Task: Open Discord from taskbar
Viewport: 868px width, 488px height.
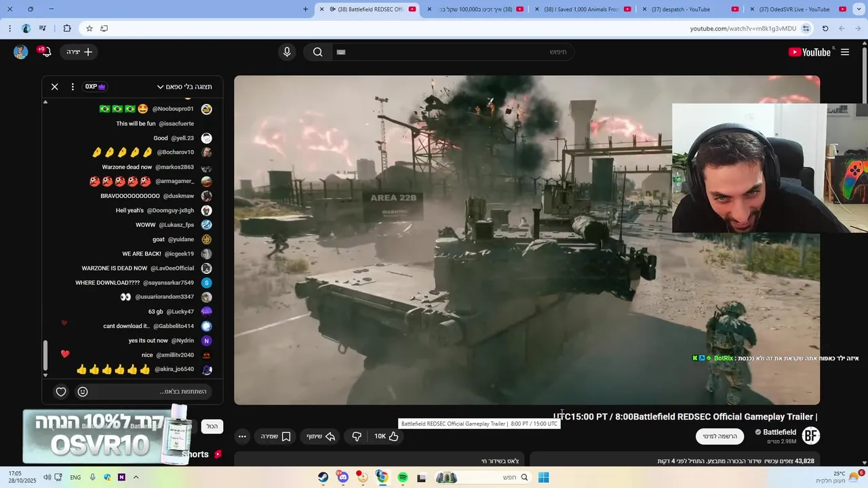Action: click(x=342, y=477)
